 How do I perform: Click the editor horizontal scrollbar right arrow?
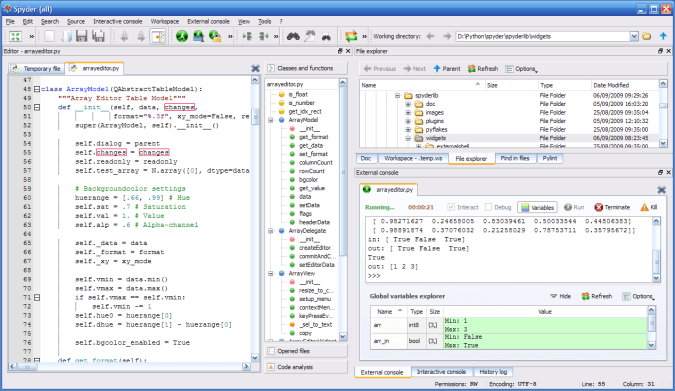pos(246,366)
